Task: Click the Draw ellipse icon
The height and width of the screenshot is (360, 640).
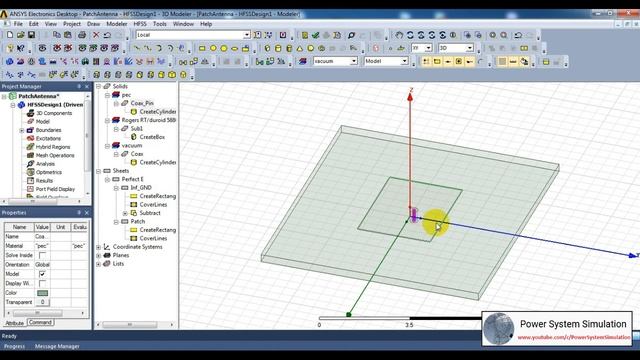Action: 235,48
